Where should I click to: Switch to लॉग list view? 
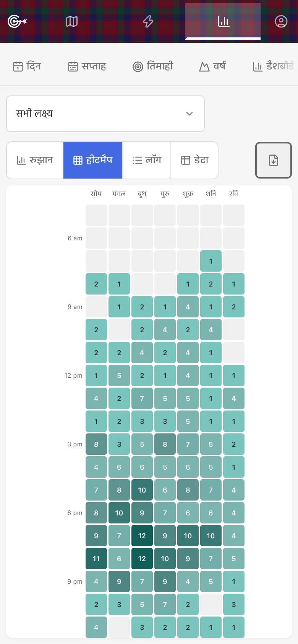click(x=147, y=160)
